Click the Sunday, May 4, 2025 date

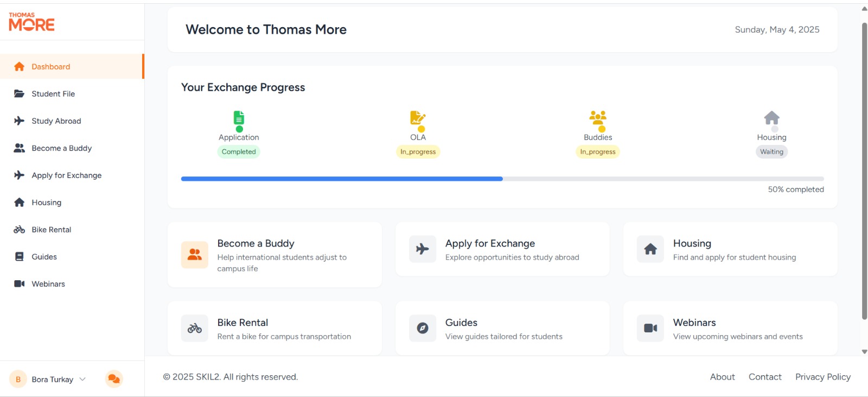(x=777, y=29)
